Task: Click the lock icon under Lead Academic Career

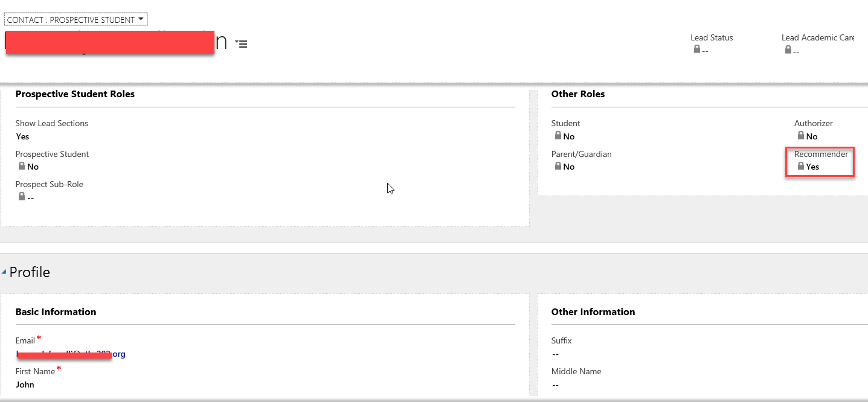Action: pyautogui.click(x=788, y=49)
